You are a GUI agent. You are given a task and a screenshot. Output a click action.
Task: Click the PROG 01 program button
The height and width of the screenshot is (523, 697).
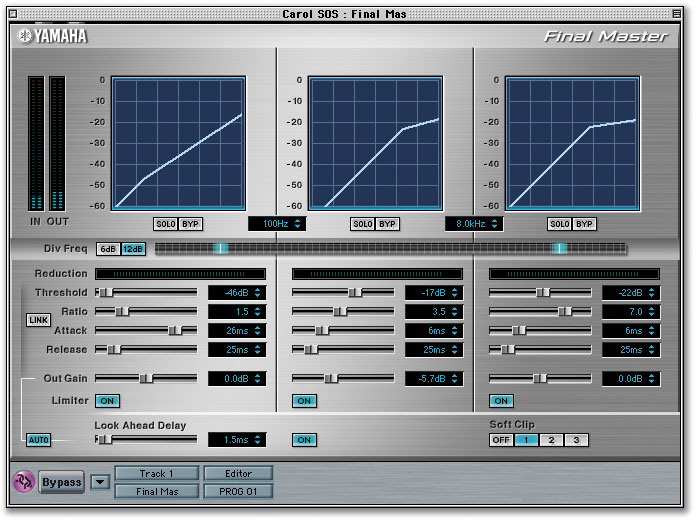tap(238, 491)
